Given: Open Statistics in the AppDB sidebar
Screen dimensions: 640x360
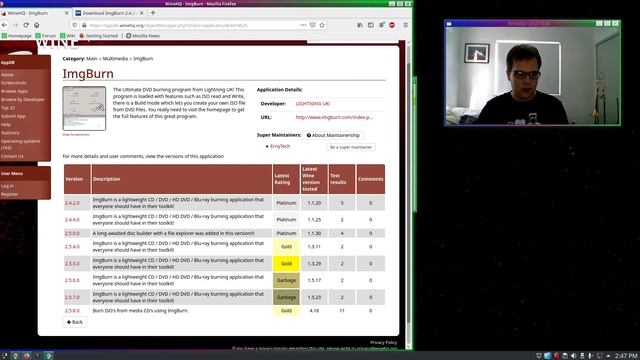Looking at the screenshot, I should pyautogui.click(x=10, y=133).
